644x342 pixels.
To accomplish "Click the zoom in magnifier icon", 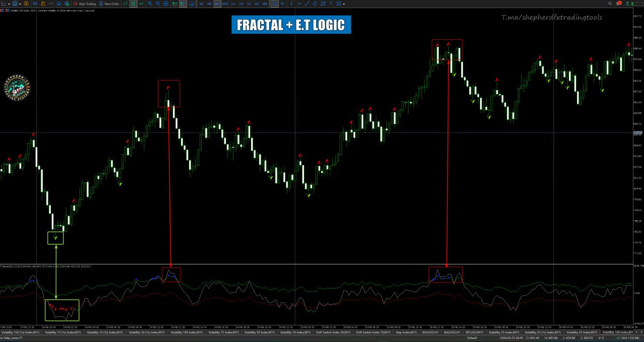I will coord(150,4).
